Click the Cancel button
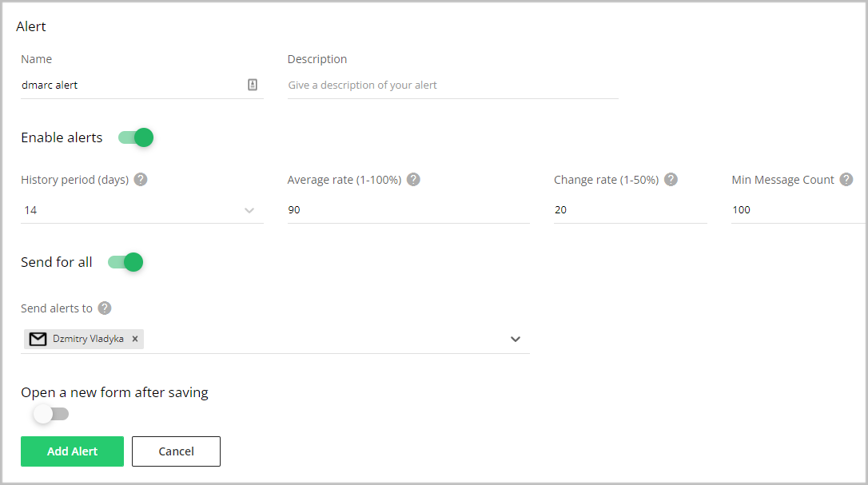 pyautogui.click(x=176, y=451)
